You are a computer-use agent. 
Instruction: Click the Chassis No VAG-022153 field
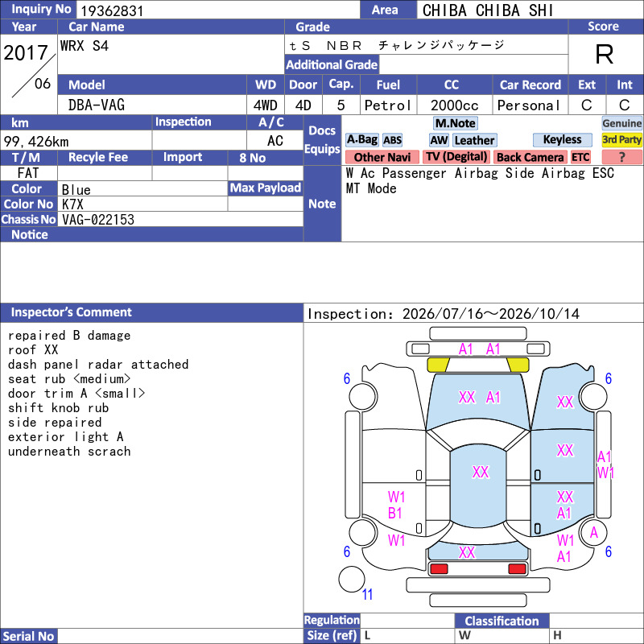click(x=180, y=219)
